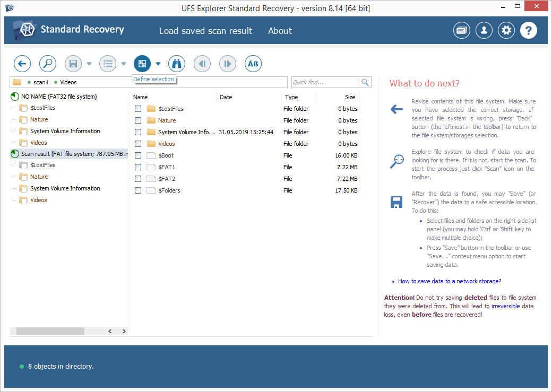Go to next found item icon
Viewport: 552px width, 392px height.
pos(228,64)
